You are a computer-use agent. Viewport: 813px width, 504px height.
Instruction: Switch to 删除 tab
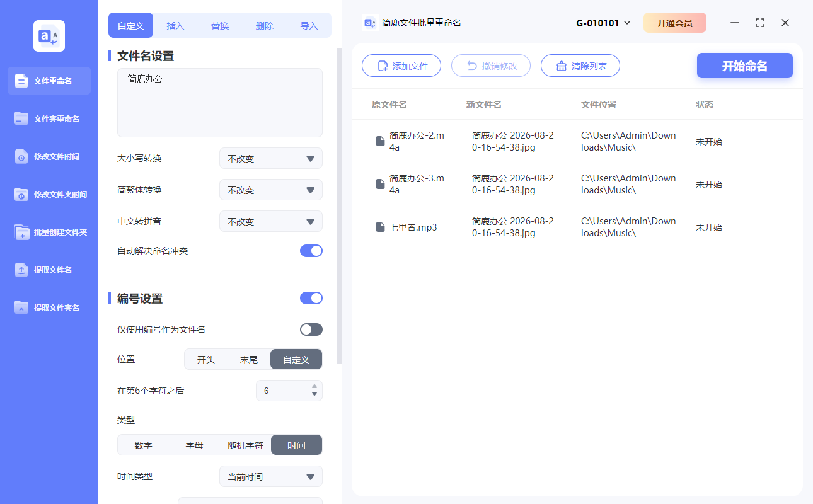(x=265, y=26)
